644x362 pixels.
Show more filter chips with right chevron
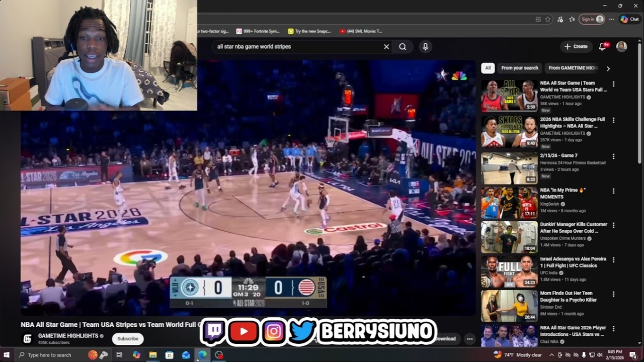pos(608,68)
